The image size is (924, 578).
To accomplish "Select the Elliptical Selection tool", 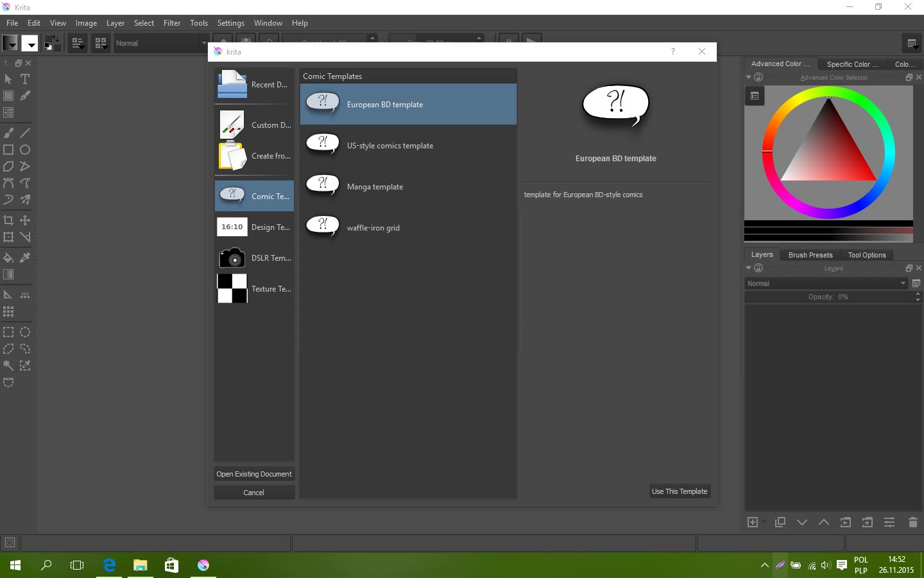I will point(25,332).
